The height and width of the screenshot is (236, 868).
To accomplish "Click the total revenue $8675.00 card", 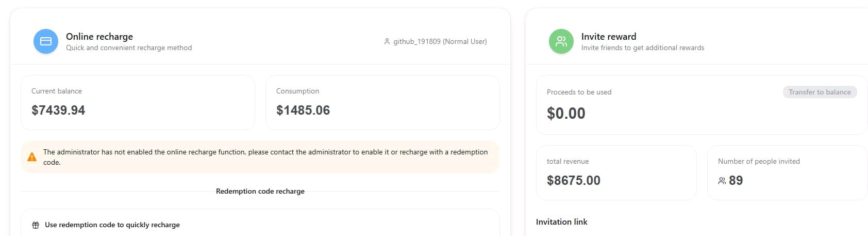I will [616, 172].
